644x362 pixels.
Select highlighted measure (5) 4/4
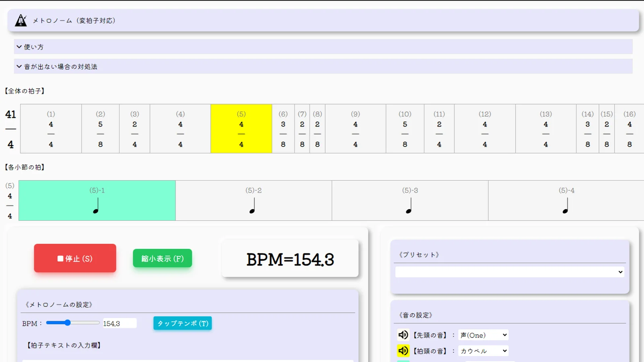pyautogui.click(x=241, y=129)
